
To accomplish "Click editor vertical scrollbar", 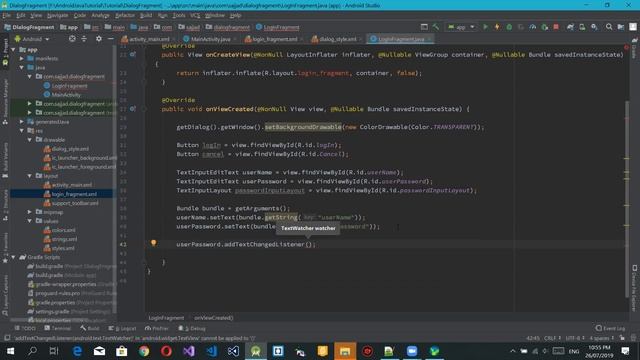I will pos(627,200).
